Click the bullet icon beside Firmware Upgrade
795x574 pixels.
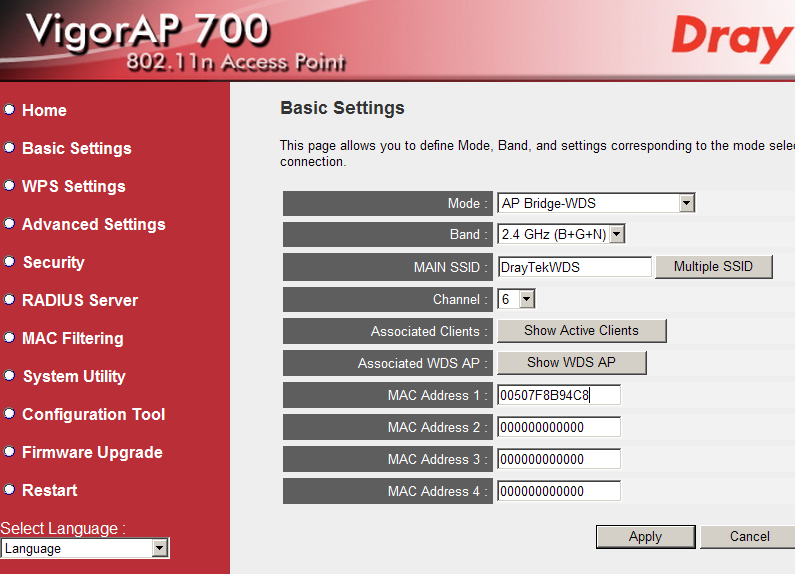click(x=9, y=451)
